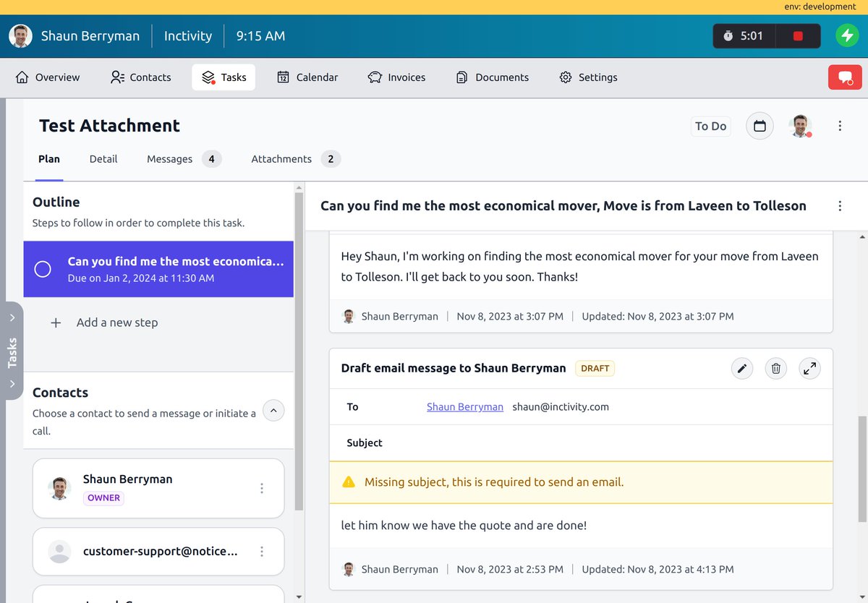Expand the Tasks side panel handle
The width and height of the screenshot is (868, 603).
[x=12, y=351]
